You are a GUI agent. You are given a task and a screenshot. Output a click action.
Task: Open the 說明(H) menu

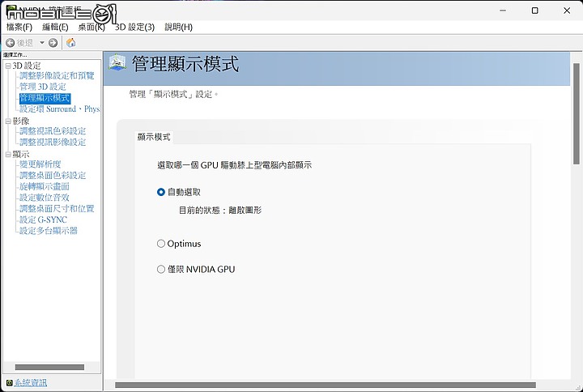pos(178,28)
